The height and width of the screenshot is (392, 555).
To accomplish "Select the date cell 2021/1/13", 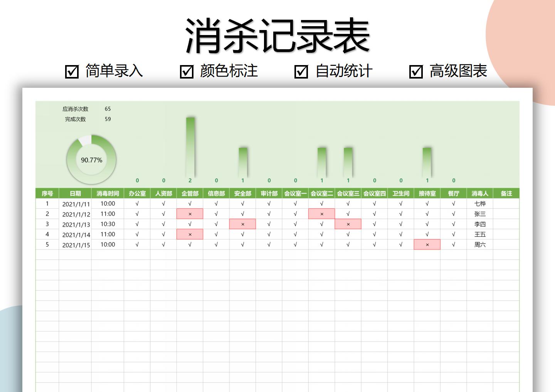I will [76, 224].
